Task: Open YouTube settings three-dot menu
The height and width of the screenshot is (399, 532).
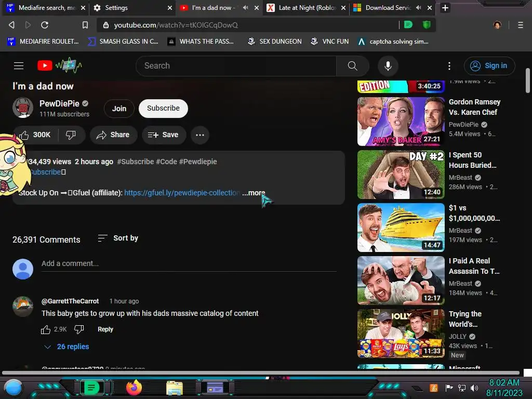Action: point(449,66)
